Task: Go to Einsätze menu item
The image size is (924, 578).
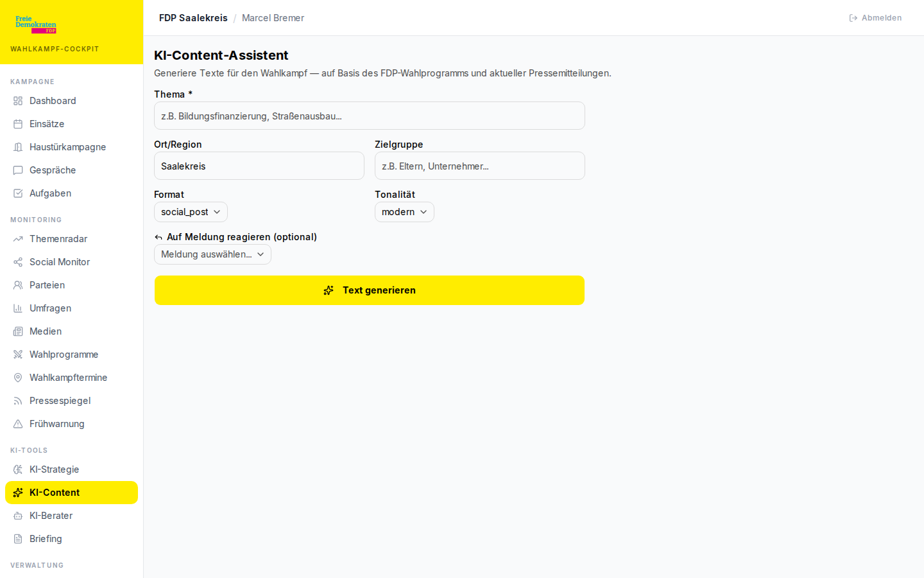Action: pyautogui.click(x=71, y=124)
